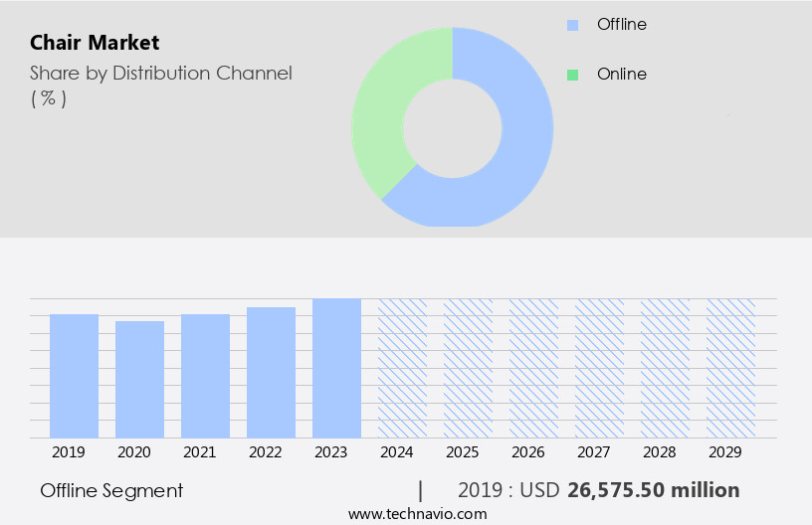Select the 2019 bar in bar chart
This screenshot has width=812, height=525.
74,376
